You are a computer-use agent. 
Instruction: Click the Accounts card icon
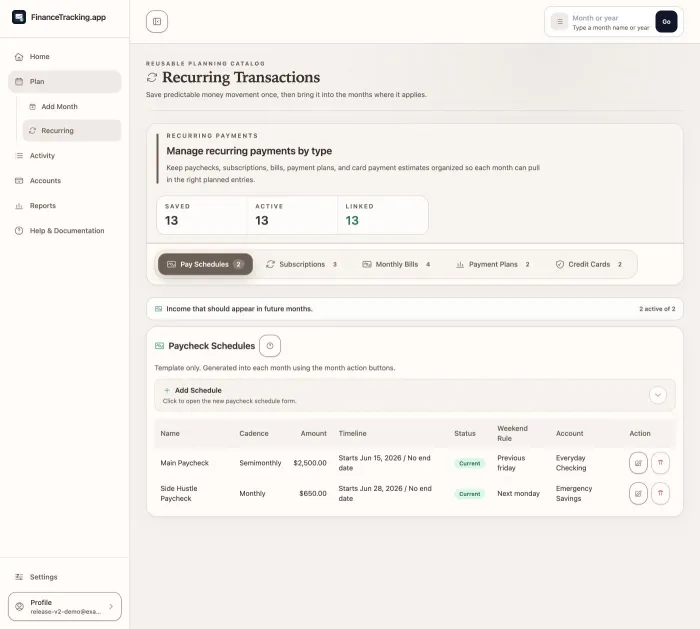tap(19, 181)
